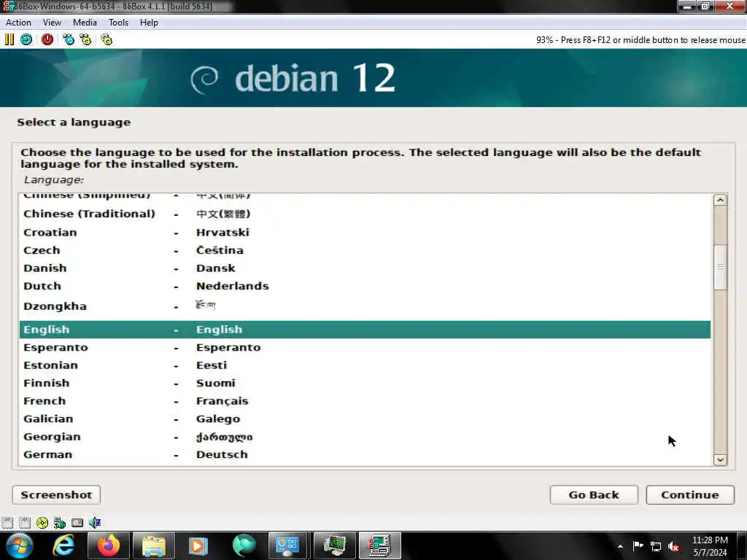Open the Windows Start menu orb
The height and width of the screenshot is (560, 747).
[19, 545]
